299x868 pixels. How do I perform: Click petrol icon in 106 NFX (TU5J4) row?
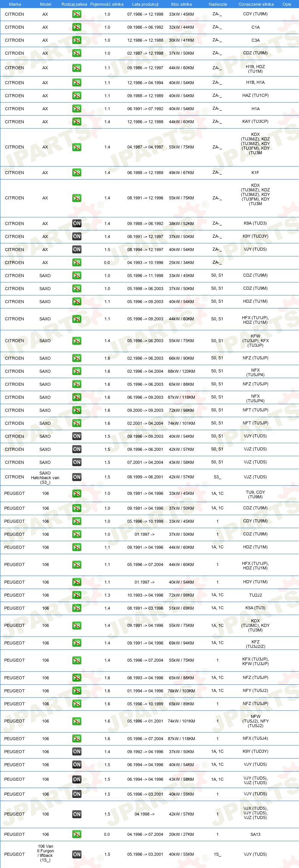coord(77,739)
